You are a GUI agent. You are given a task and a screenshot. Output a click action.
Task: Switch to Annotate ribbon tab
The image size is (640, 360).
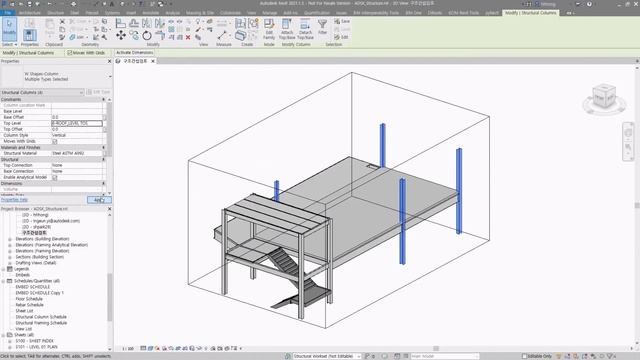pyautogui.click(x=151, y=13)
